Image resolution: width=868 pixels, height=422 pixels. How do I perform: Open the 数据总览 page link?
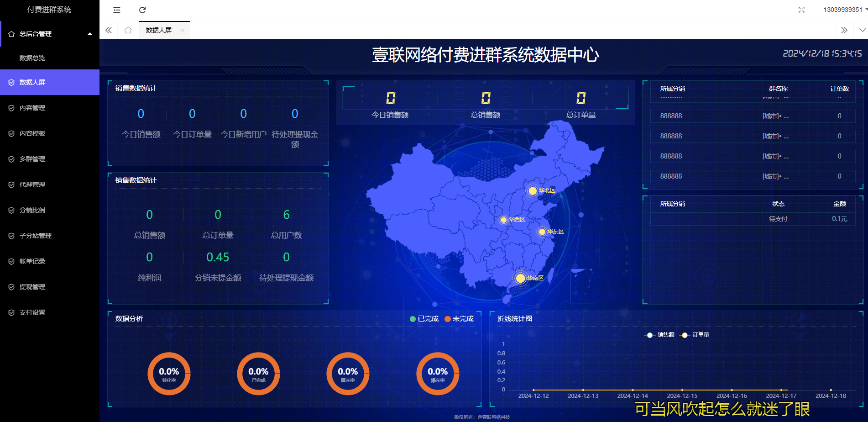pos(32,58)
